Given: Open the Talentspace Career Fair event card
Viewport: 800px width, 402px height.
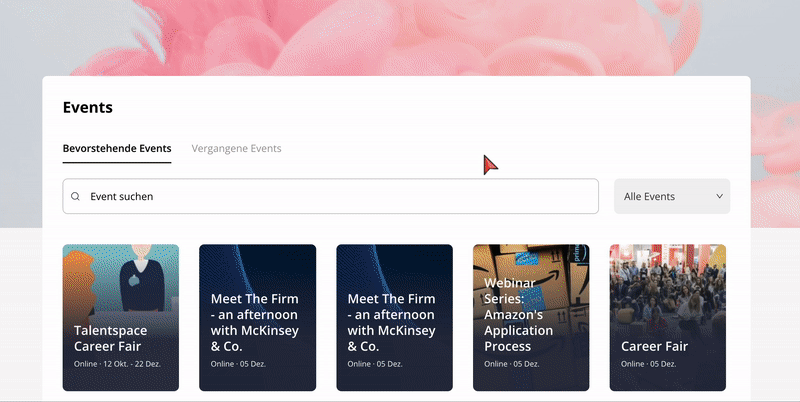Looking at the screenshot, I should pos(121,317).
